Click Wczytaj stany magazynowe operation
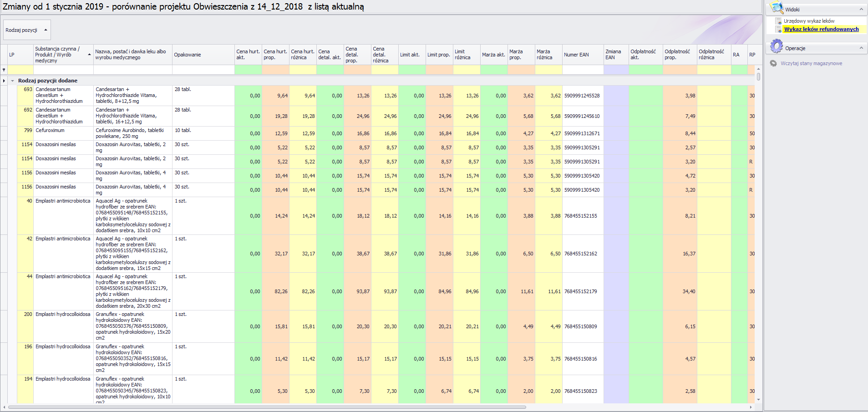868x412 pixels. pos(811,63)
